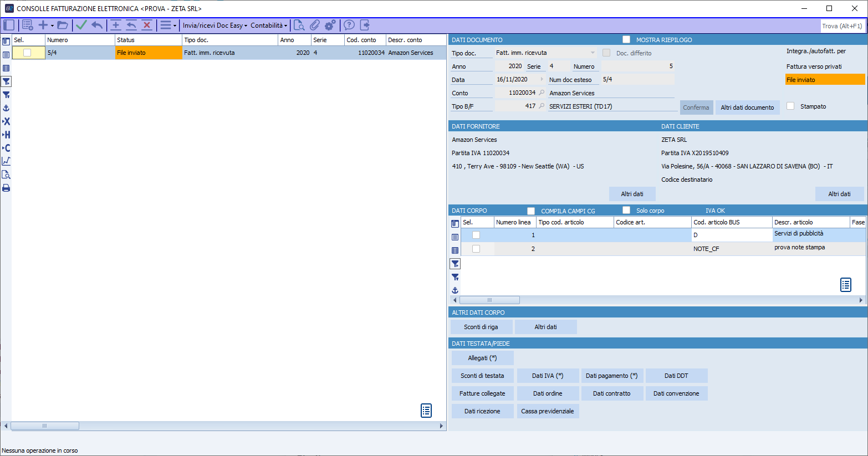868x456 pixels.
Task: Select checkbox for body line 2
Action: pyautogui.click(x=476, y=249)
